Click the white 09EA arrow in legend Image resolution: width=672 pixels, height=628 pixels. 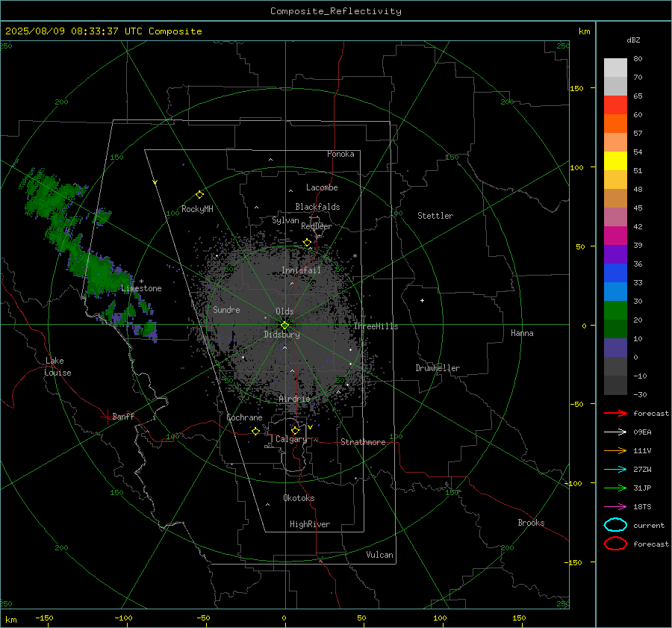615,432
